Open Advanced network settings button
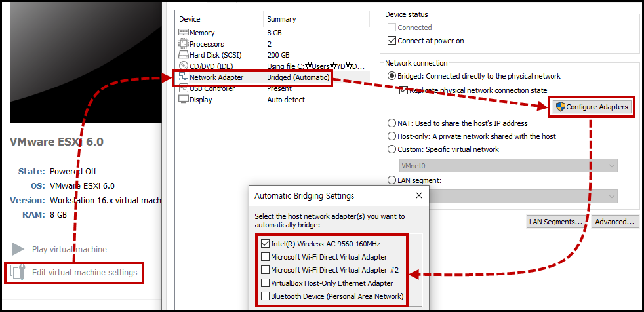 pos(615,222)
